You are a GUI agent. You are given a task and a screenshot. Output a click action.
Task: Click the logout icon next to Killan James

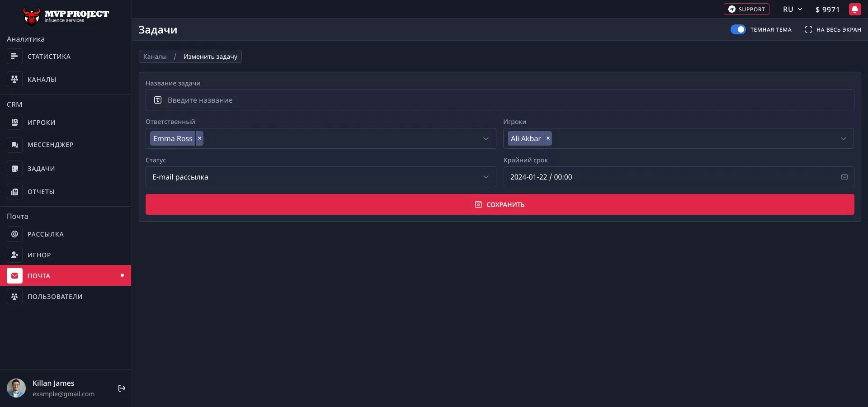tap(121, 388)
